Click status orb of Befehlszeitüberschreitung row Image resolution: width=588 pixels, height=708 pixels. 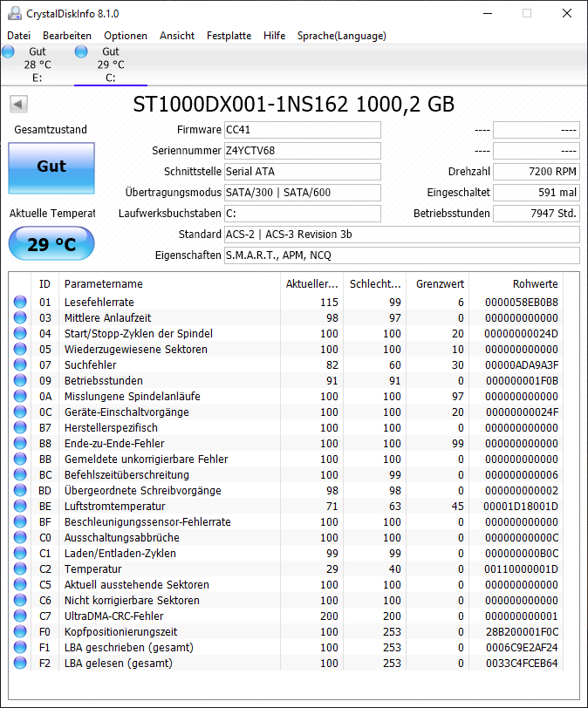pos(20,474)
